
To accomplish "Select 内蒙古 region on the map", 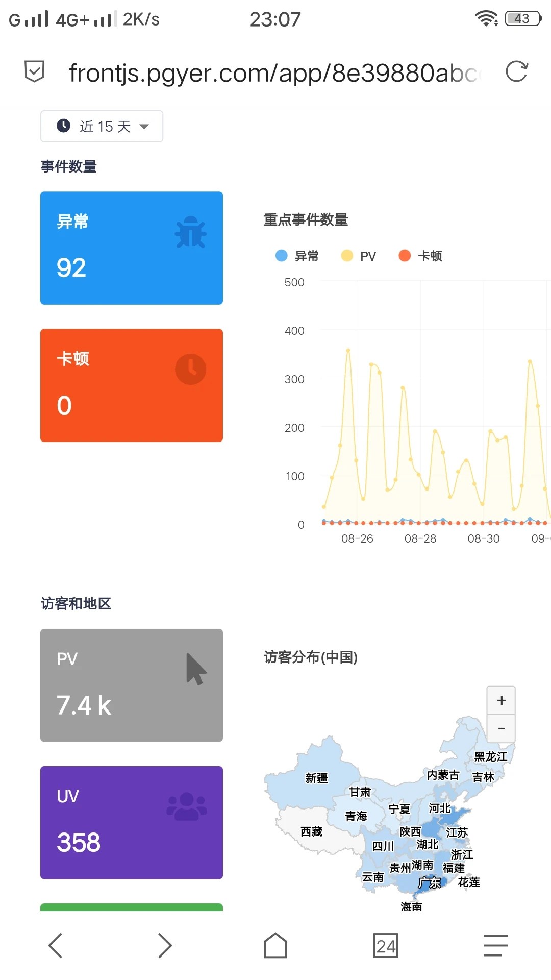I will 443,775.
